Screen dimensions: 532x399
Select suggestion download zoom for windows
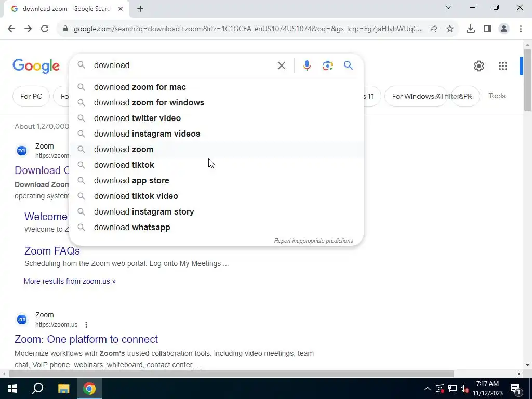pyautogui.click(x=216, y=103)
